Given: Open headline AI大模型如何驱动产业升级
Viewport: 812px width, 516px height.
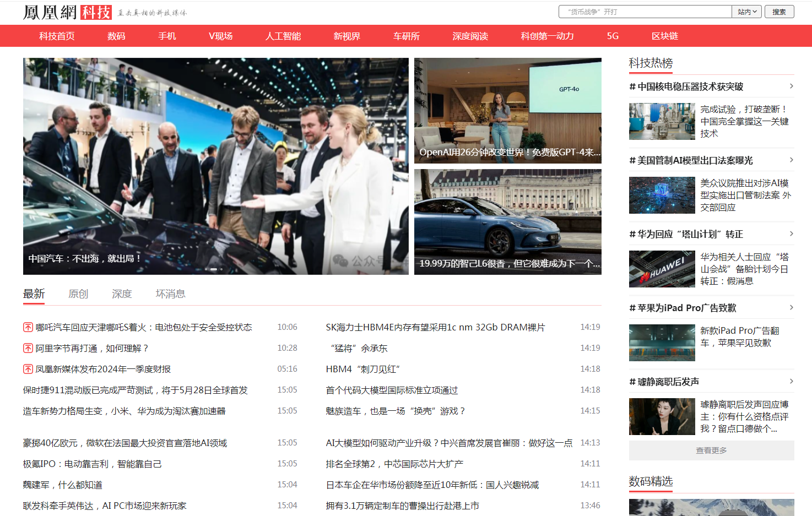Looking at the screenshot, I should 449,443.
